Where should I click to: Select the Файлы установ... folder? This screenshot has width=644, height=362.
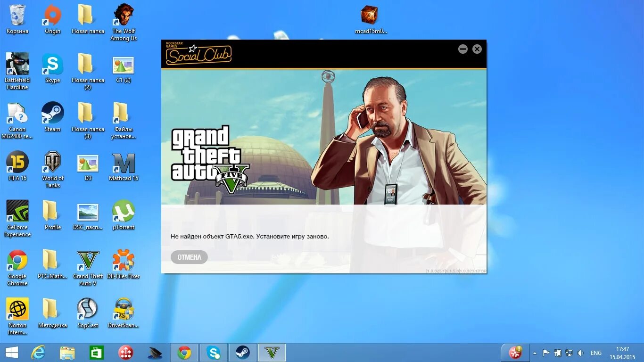click(124, 121)
